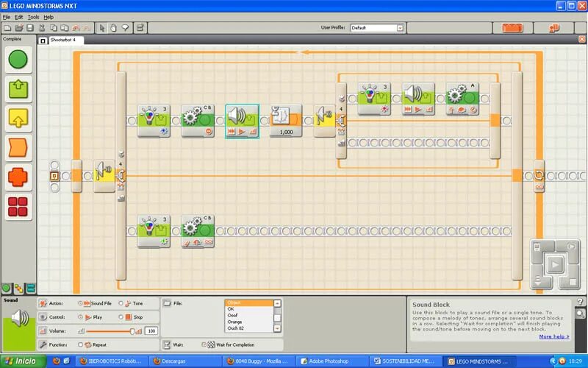Open the IBEROBOTICS taskbar window
Image resolution: width=588 pixels, height=368 pixels.
111,361
